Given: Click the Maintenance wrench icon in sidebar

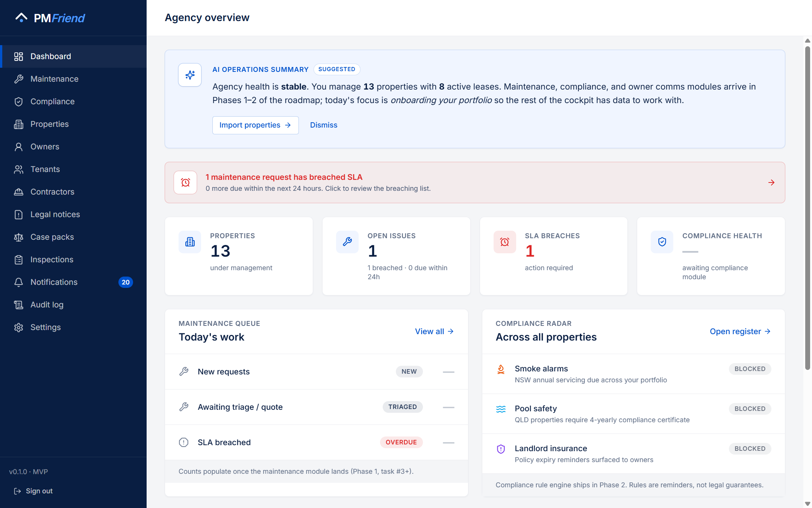Looking at the screenshot, I should click(18, 79).
